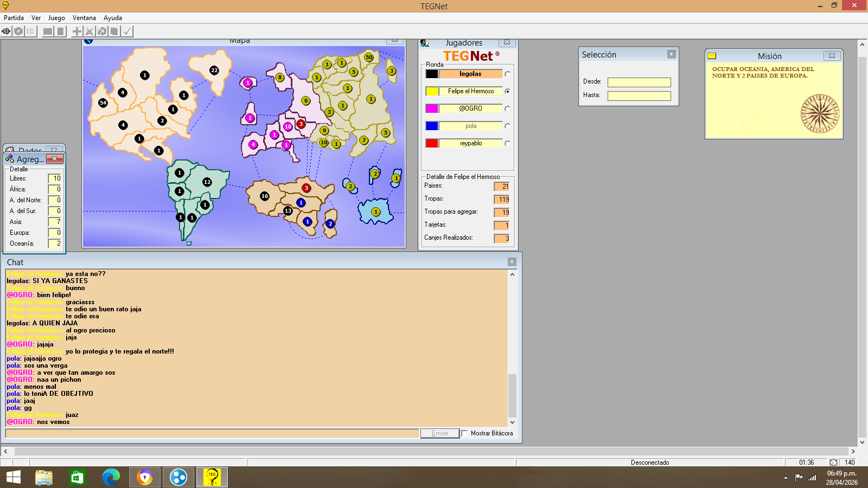The image size is (868, 488).
Task: Click the list icon in the toolbar
Action: tap(31, 31)
